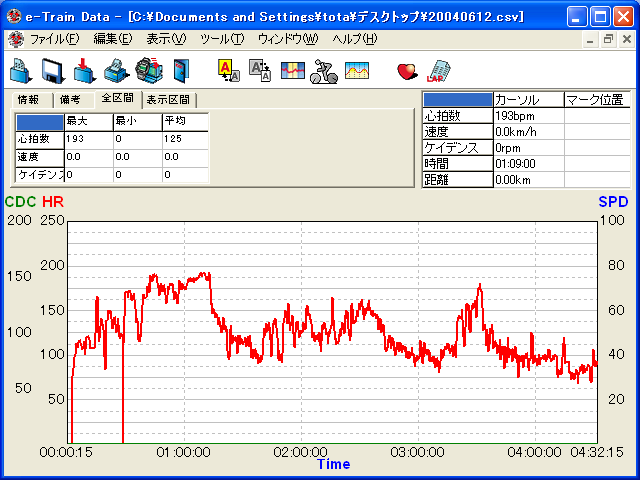Click the LAP icon in toolbar

tap(437, 70)
